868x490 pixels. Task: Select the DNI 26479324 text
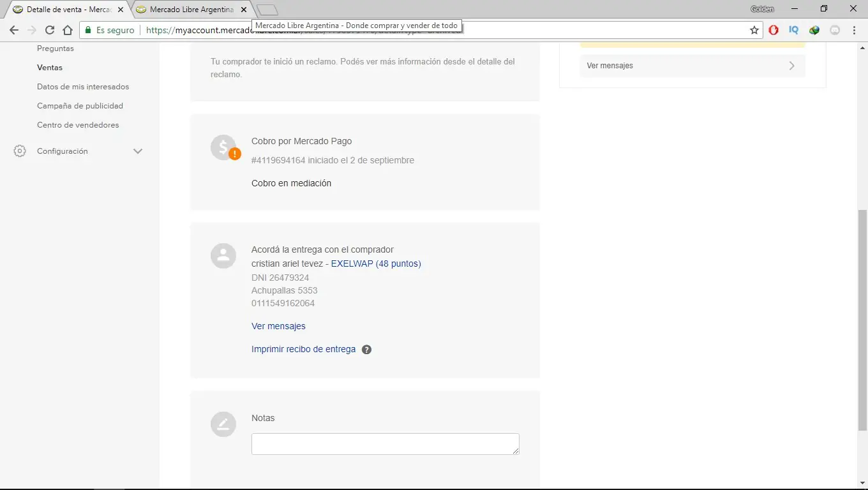(280, 278)
